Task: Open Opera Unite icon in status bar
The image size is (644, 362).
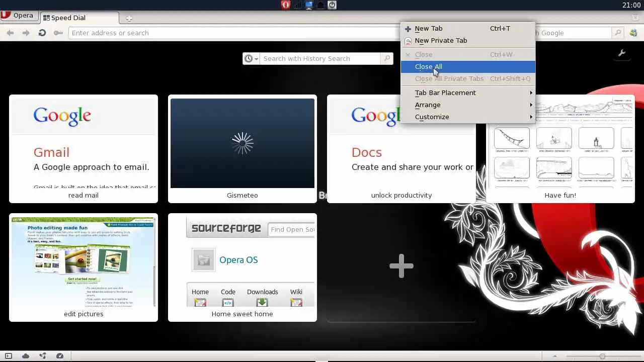Action: tap(43, 356)
